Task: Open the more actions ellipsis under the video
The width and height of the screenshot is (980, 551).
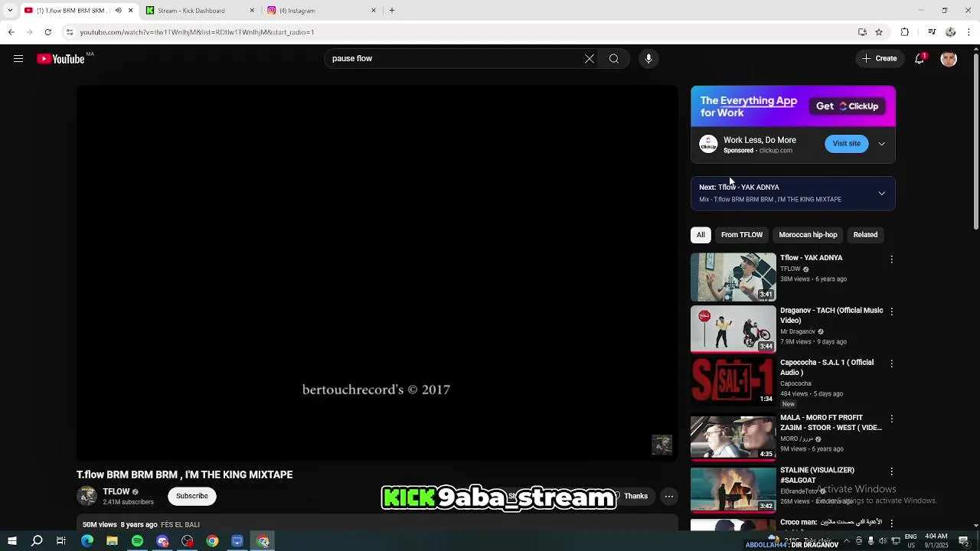Action: click(x=669, y=496)
